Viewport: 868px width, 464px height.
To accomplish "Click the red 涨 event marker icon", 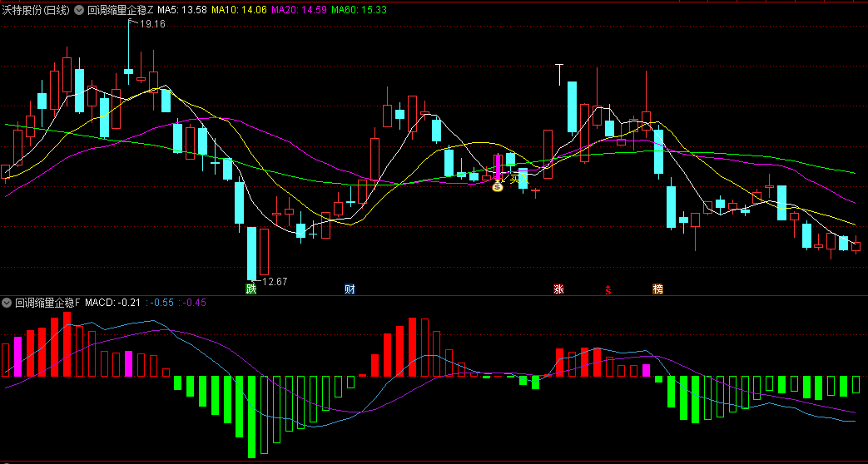I will click(x=558, y=289).
